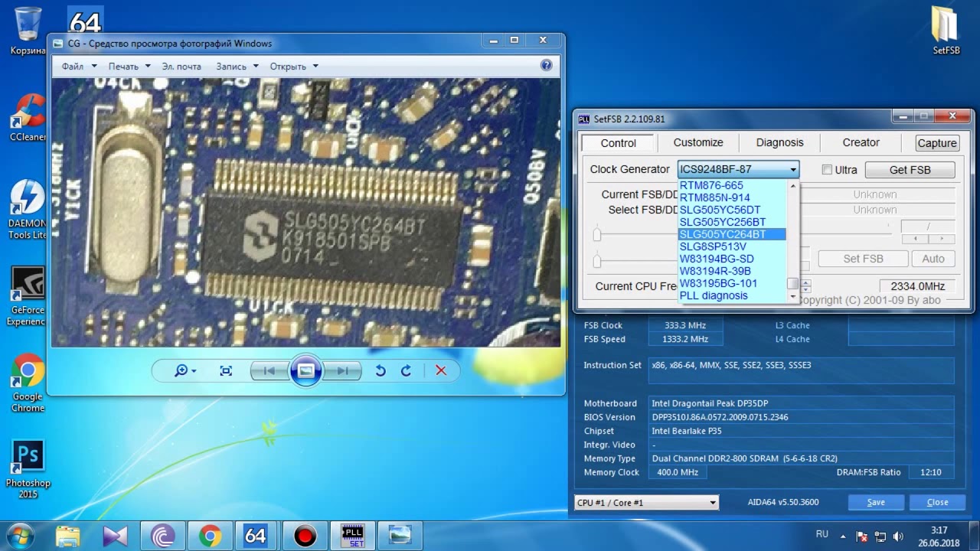
Task: Open the Открыть menu in photo viewer
Action: click(x=294, y=67)
